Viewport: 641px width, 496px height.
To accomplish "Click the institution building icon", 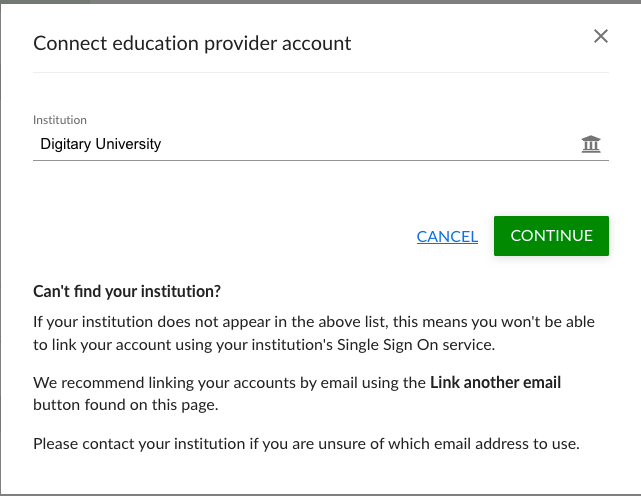I will (591, 145).
